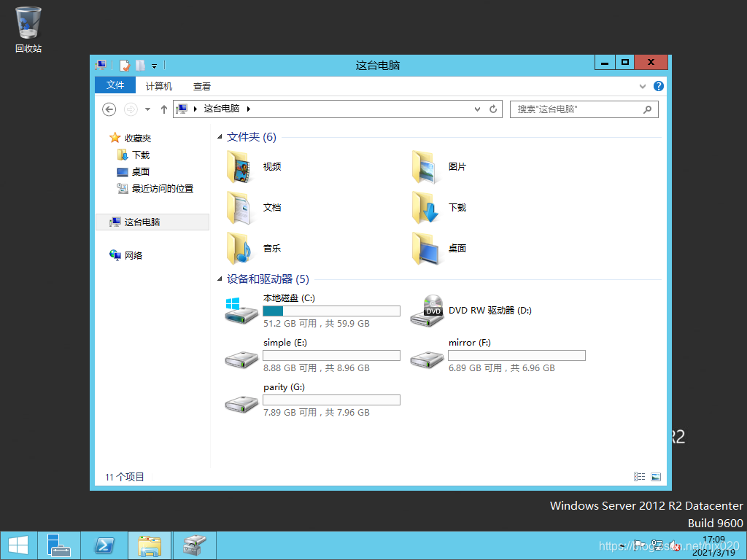Collapse the 文件夹 (6) group

pyautogui.click(x=220, y=137)
